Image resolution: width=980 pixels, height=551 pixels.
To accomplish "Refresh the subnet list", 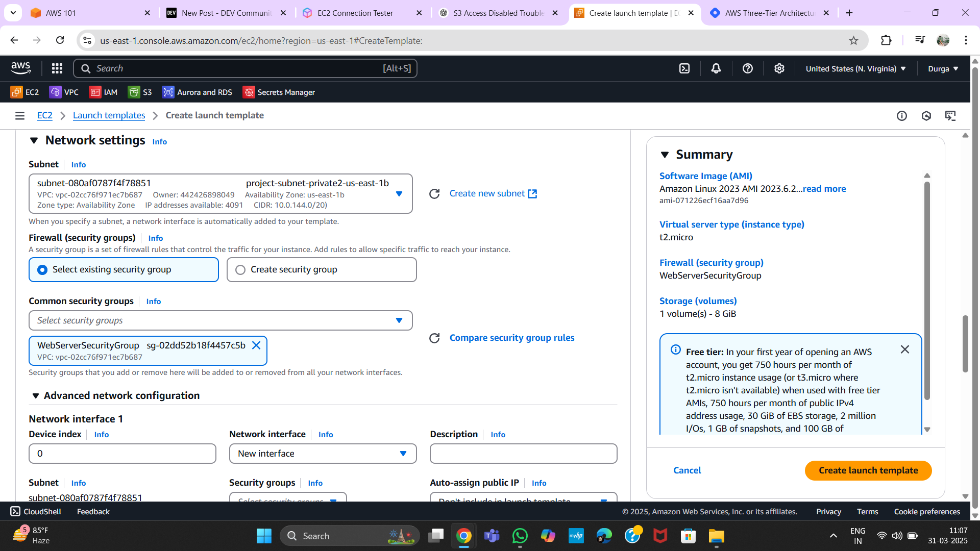I will pos(434,194).
